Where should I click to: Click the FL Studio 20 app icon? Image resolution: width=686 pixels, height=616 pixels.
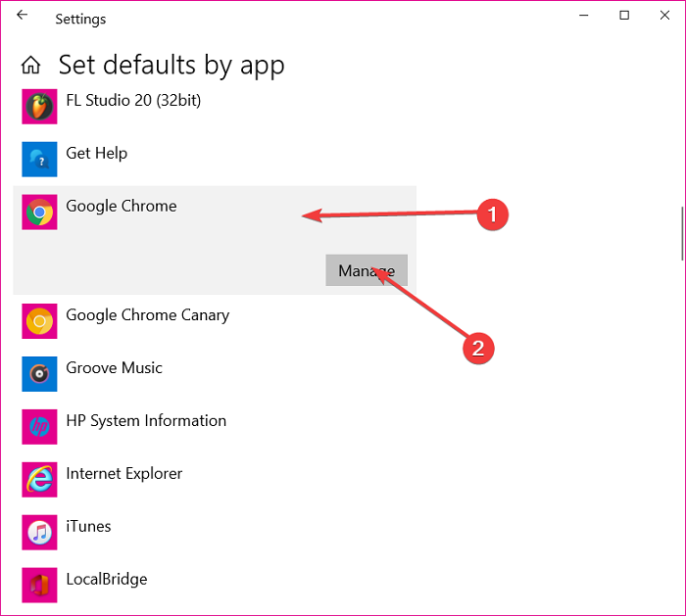click(x=39, y=106)
